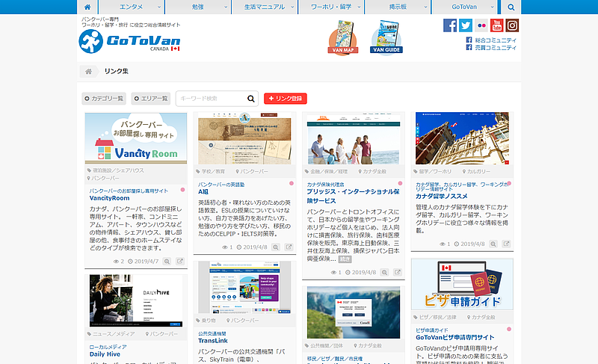Image resolution: width=598 pixels, height=364 pixels.
Task: Open the Facebook social icon
Action: 450,25
